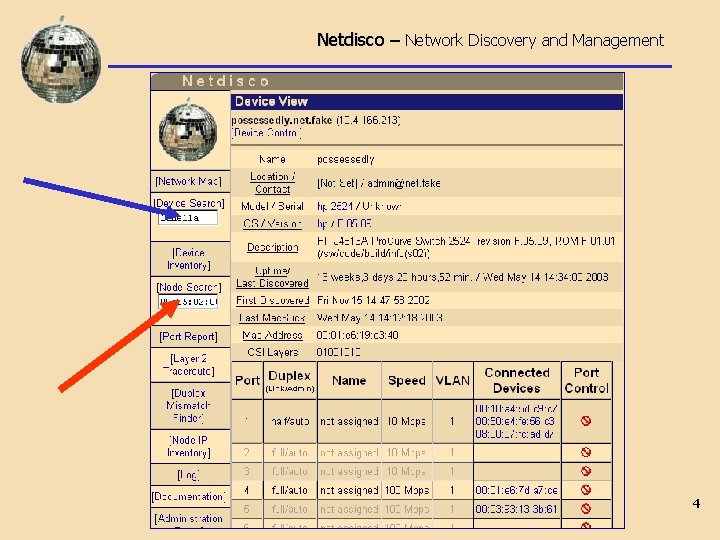Viewport: 720px width, 540px height.
Task: Click the half/auto duplex cell
Action: (290, 421)
